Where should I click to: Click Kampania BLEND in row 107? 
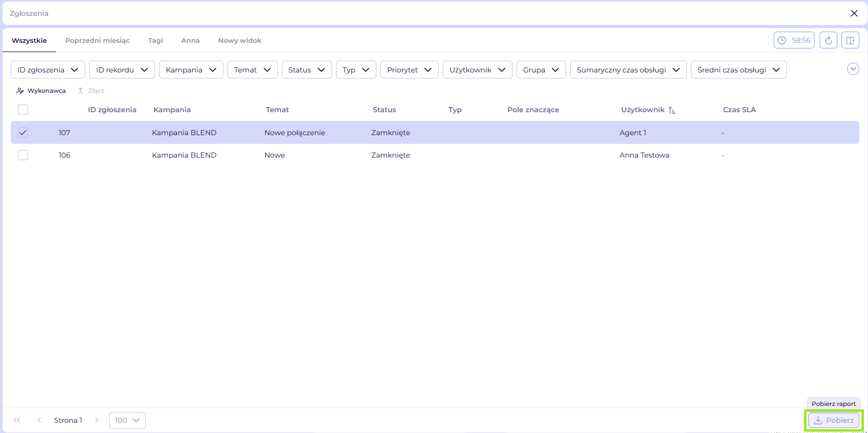pyautogui.click(x=184, y=133)
